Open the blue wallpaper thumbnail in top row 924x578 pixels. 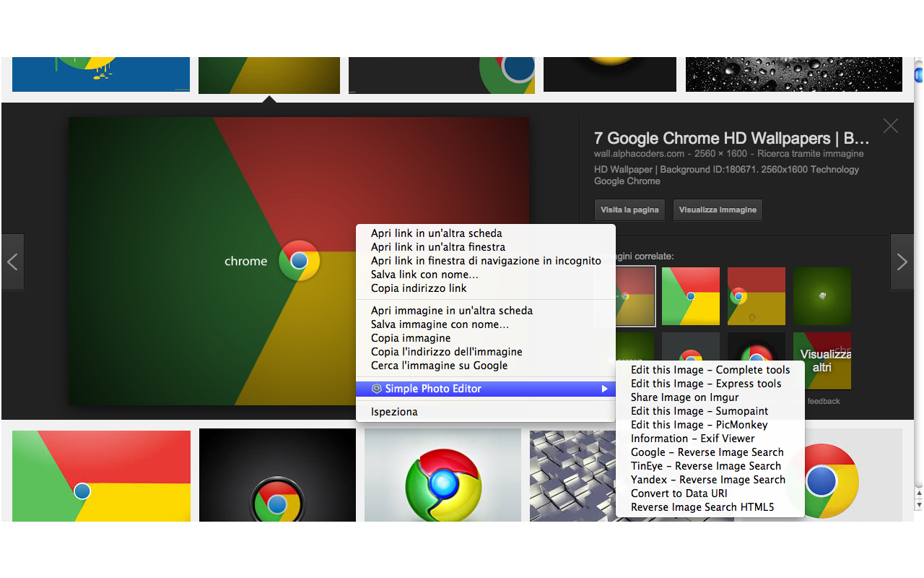101,74
